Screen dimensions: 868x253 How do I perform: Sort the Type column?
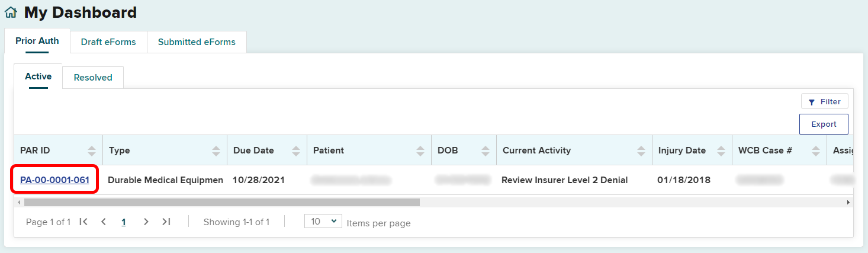tap(216, 150)
